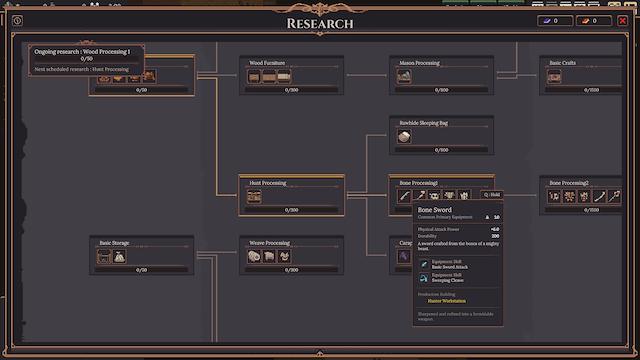Select the purple item icon below Bone Processing1
640x360 pixels.
click(x=404, y=256)
